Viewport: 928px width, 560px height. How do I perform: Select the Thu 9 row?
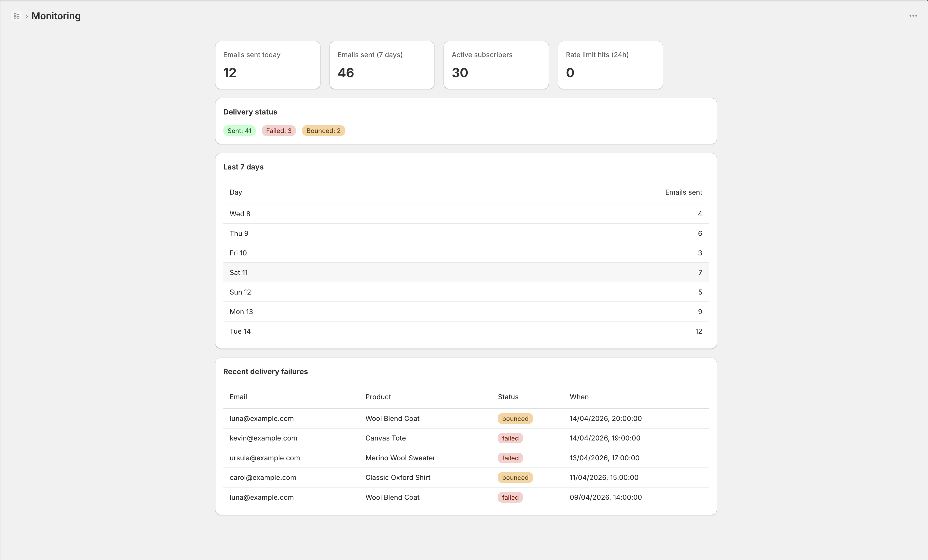pyautogui.click(x=466, y=233)
